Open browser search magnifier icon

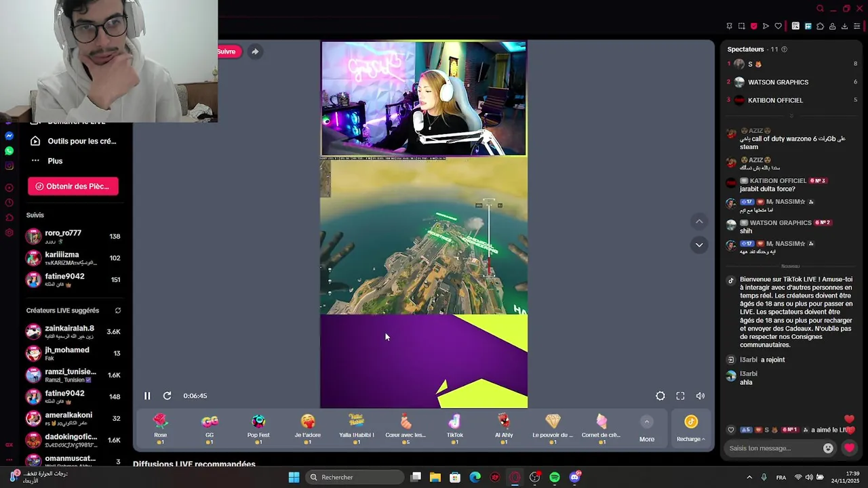820,9
